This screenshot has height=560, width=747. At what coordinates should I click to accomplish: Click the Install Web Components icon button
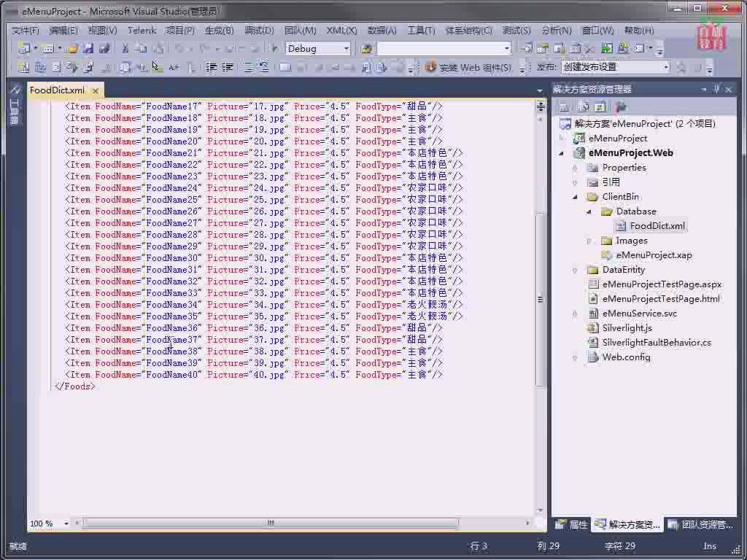[x=469, y=67]
